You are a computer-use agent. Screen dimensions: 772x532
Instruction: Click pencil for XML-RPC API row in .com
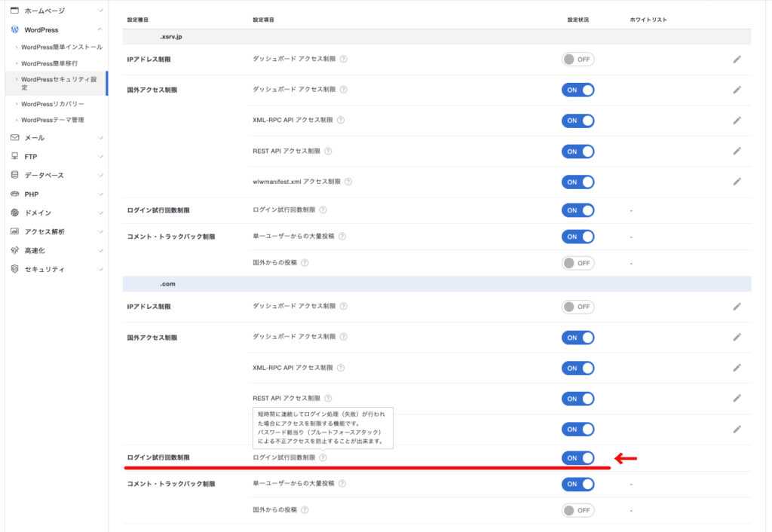(737, 368)
